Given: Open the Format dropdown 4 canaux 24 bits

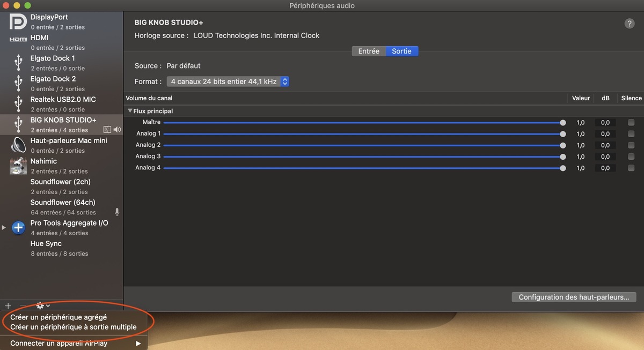Looking at the screenshot, I should pyautogui.click(x=228, y=81).
